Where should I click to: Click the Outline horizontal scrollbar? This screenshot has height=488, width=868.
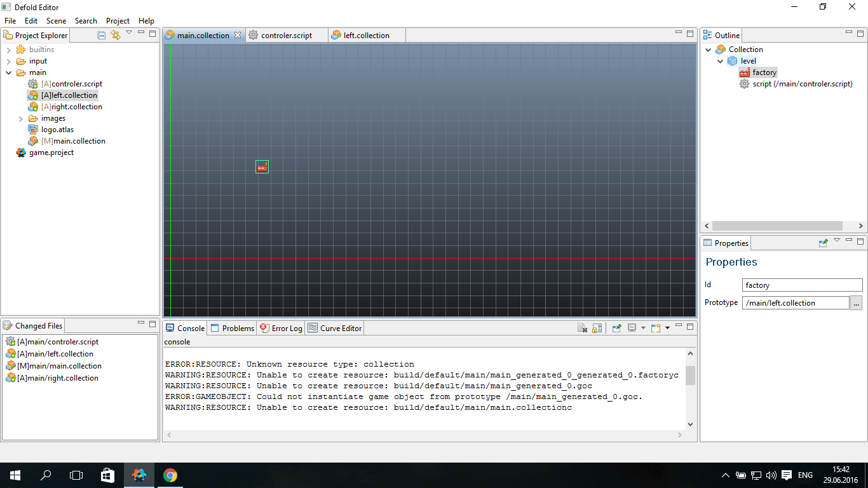tap(776, 226)
